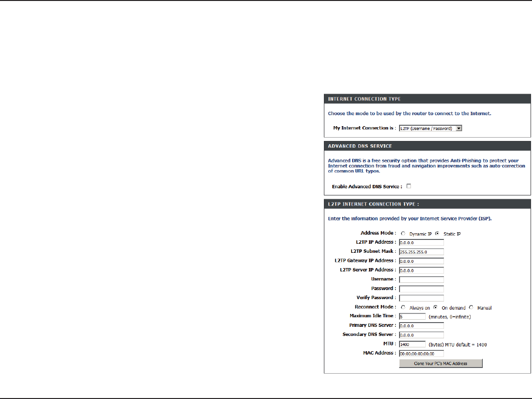Click the L2TP Server IP Address field
The width and height of the screenshot is (532, 399).
(421, 270)
